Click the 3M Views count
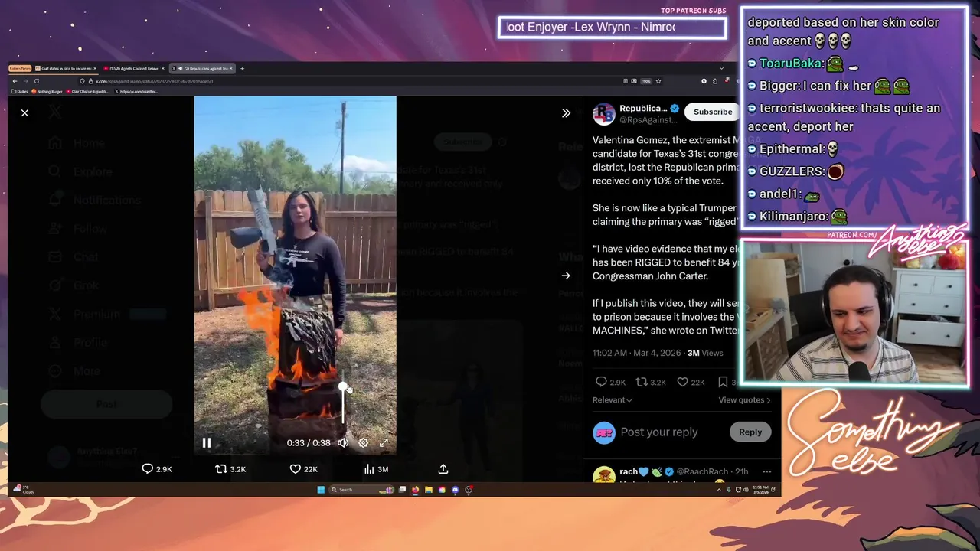The width and height of the screenshot is (980, 551). tap(705, 353)
